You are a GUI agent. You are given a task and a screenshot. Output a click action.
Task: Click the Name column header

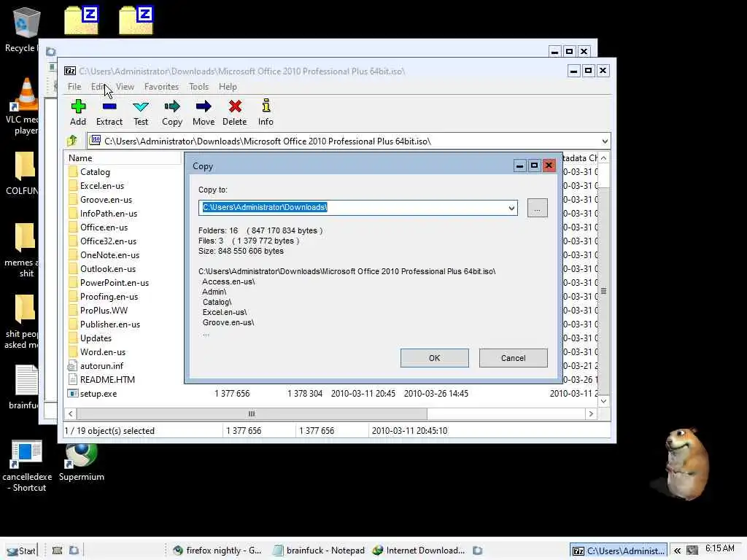pyautogui.click(x=123, y=158)
